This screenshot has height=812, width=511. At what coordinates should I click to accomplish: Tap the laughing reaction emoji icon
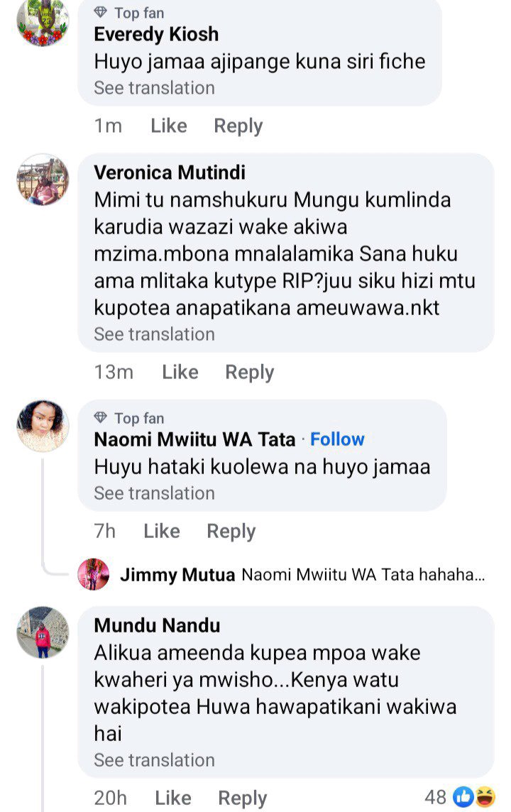[485, 797]
